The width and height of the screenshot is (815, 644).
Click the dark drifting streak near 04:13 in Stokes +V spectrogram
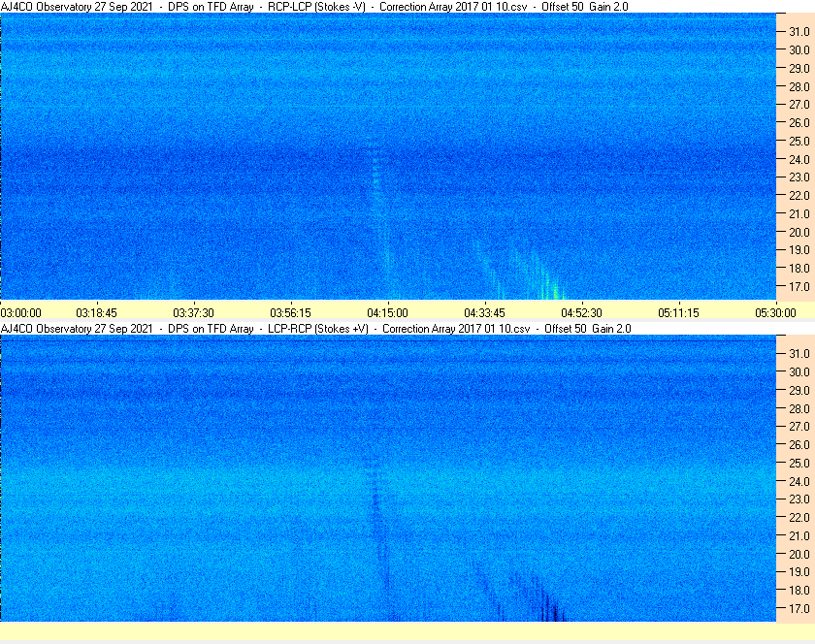(x=379, y=525)
